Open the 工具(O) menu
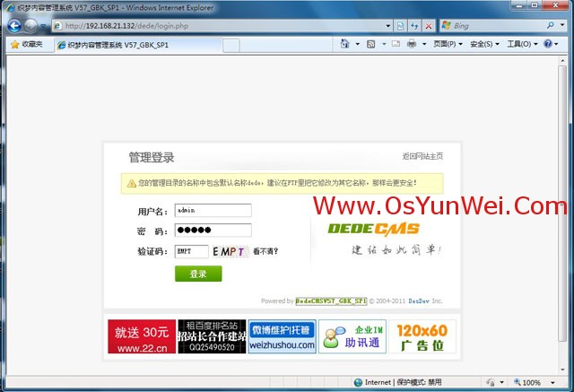The height and width of the screenshot is (392, 574). 522,44
